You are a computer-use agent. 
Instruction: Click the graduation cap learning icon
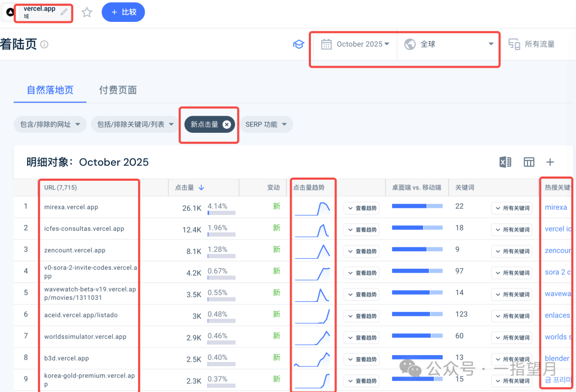click(299, 44)
